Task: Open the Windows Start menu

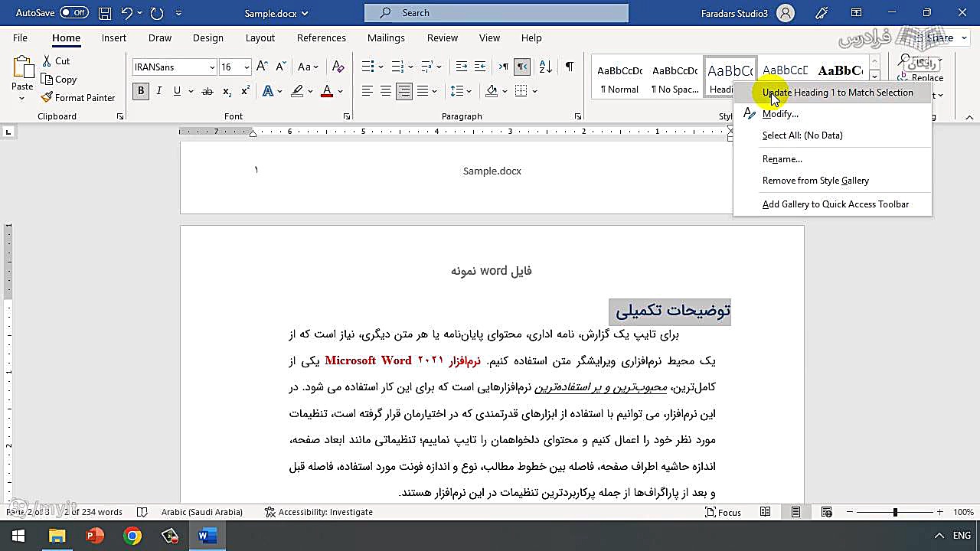Action: 18,536
